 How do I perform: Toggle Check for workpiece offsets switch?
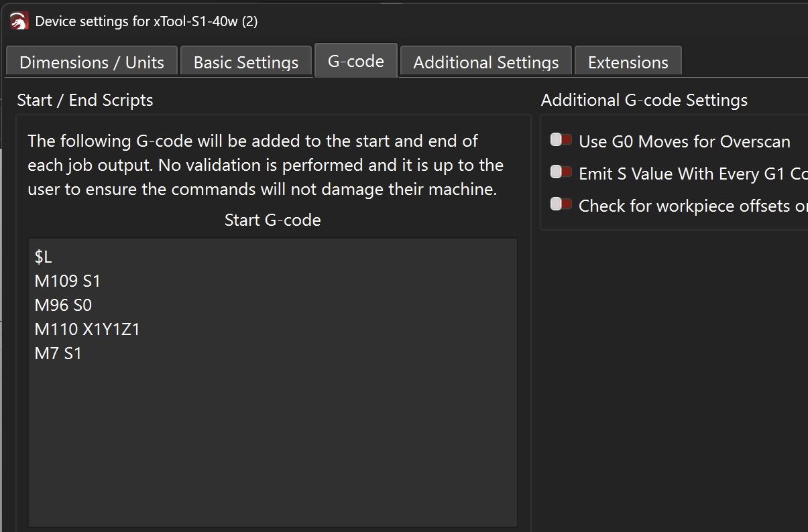coord(561,204)
